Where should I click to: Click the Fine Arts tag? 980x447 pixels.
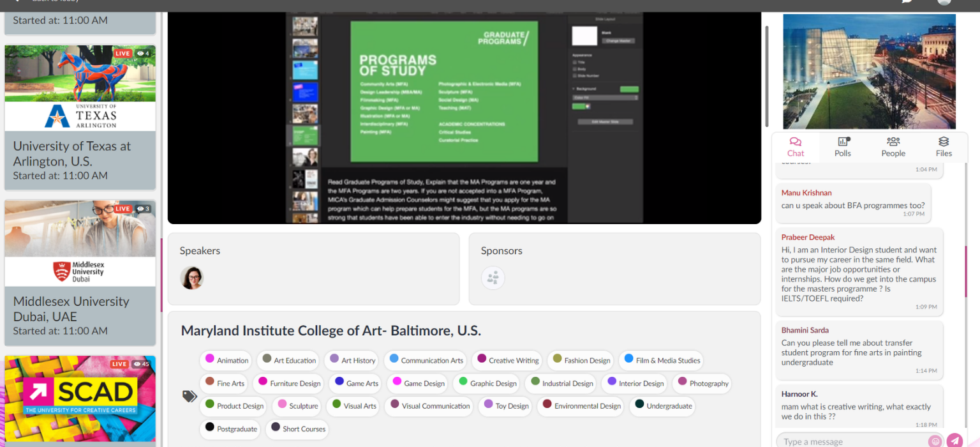224,383
